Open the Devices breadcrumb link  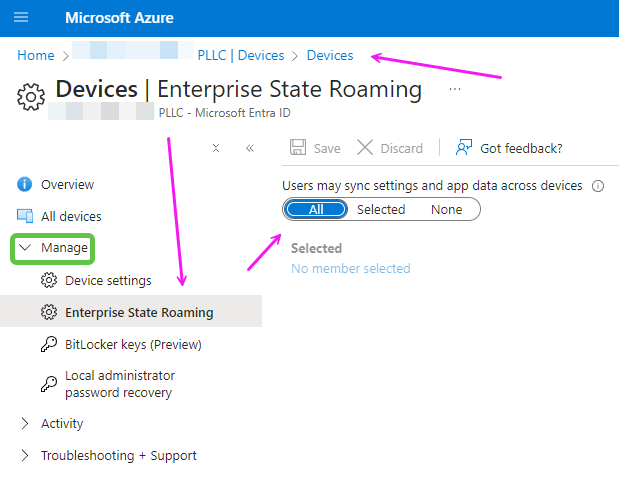tap(330, 55)
